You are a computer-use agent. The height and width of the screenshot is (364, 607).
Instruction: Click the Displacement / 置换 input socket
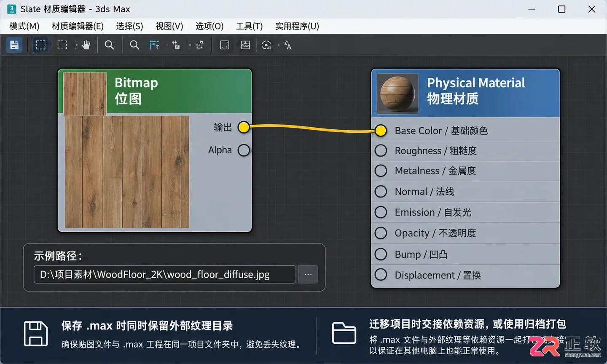tap(381, 275)
